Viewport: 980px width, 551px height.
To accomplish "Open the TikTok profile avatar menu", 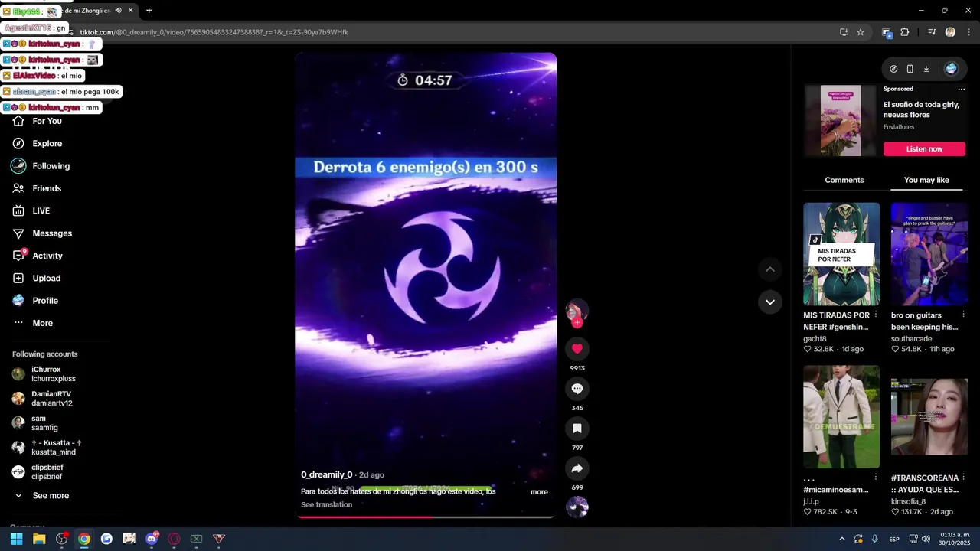I will coord(951,69).
